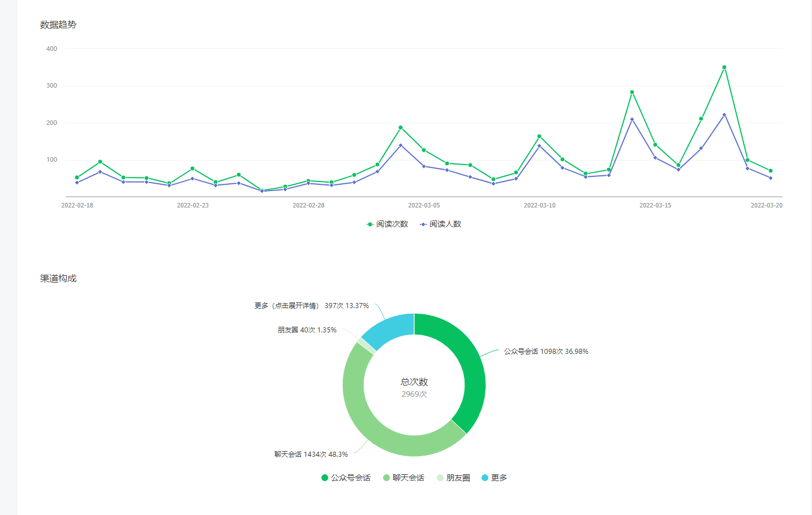Click the 总次数 2969次 donut center
Screen dimensions: 812x515
(x=414, y=388)
